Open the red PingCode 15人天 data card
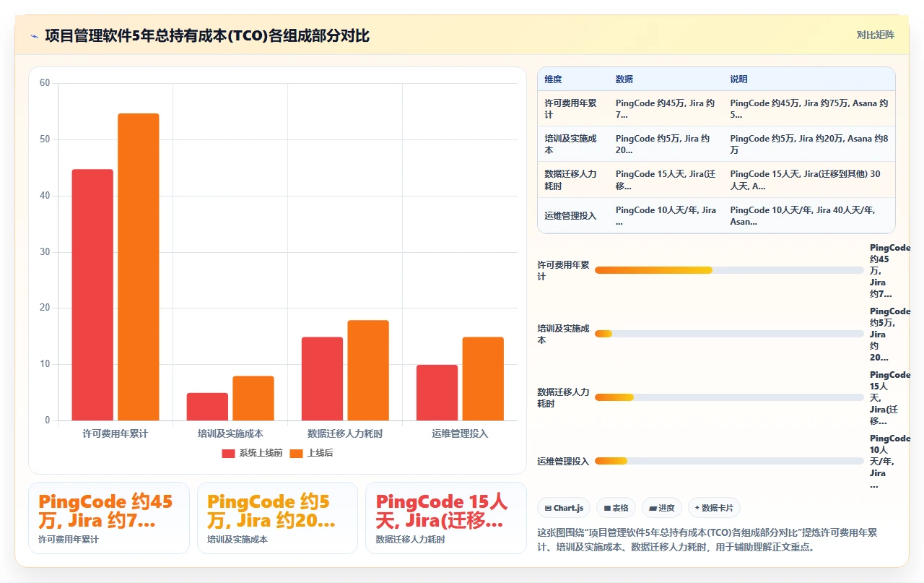 tap(446, 518)
